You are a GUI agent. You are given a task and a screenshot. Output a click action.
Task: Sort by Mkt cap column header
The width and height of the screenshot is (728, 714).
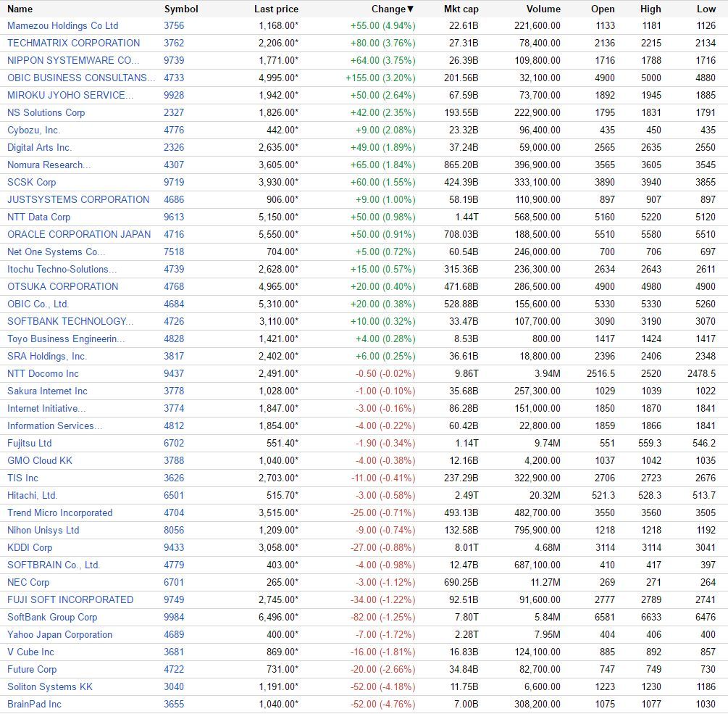(x=461, y=9)
